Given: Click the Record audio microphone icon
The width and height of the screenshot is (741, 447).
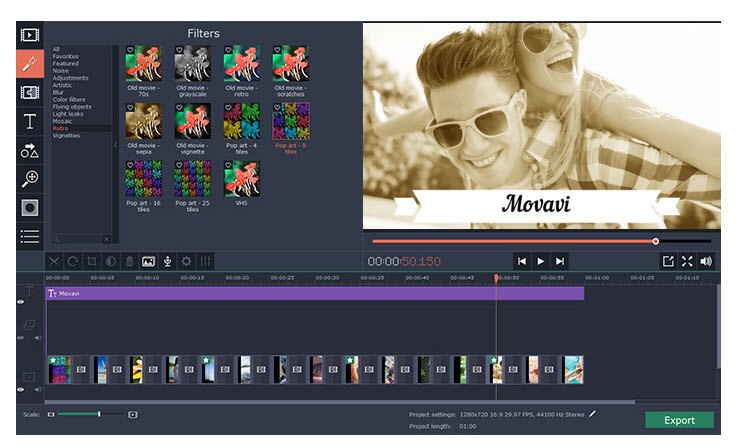Looking at the screenshot, I should point(167,261).
